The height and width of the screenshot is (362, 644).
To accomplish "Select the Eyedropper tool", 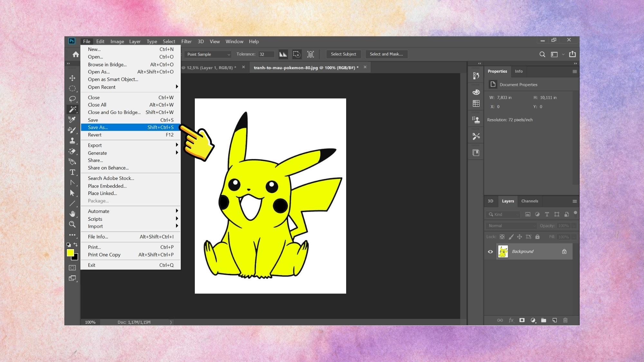I will 72,120.
